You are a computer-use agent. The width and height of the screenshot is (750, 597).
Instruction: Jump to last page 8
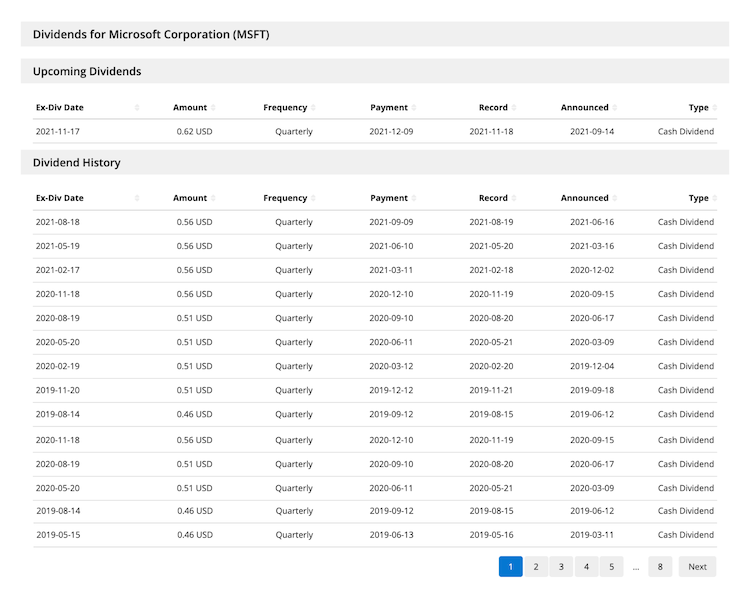point(660,567)
